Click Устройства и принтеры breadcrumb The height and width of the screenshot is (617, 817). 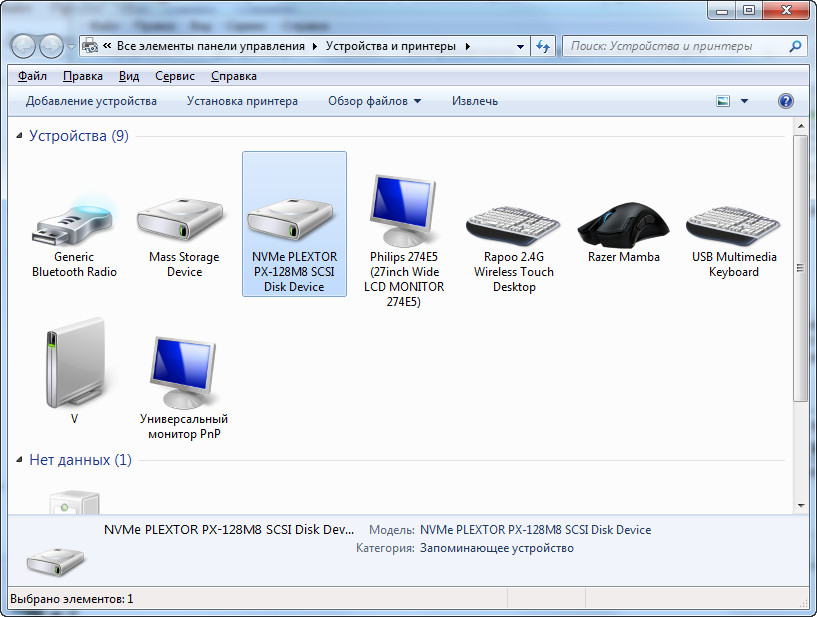click(391, 46)
